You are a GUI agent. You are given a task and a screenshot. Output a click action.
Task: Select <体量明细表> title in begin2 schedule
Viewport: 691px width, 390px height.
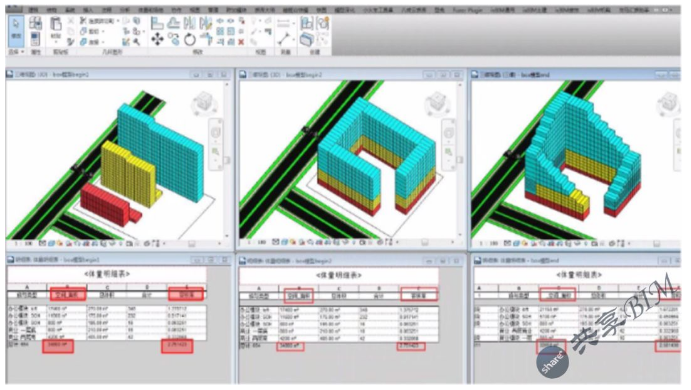click(338, 275)
